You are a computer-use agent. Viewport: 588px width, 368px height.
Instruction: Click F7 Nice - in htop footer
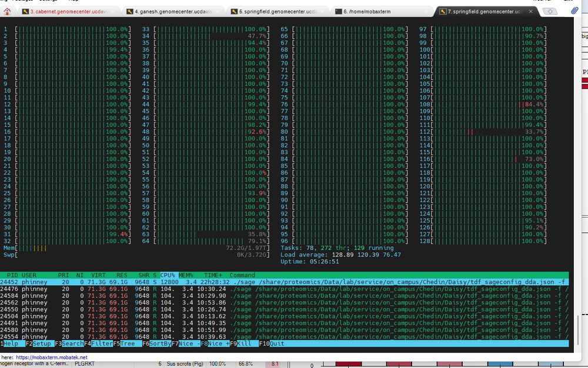click(186, 344)
